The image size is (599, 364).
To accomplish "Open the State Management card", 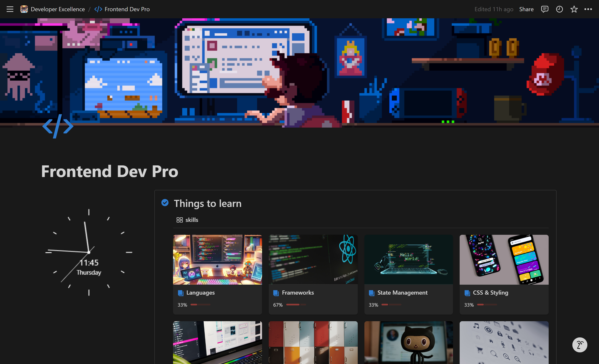I will click(408, 274).
